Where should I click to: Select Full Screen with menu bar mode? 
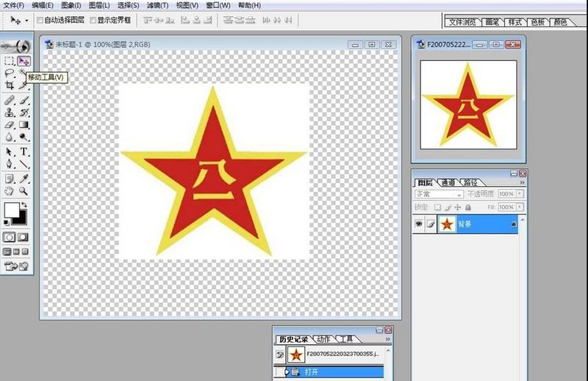click(16, 252)
